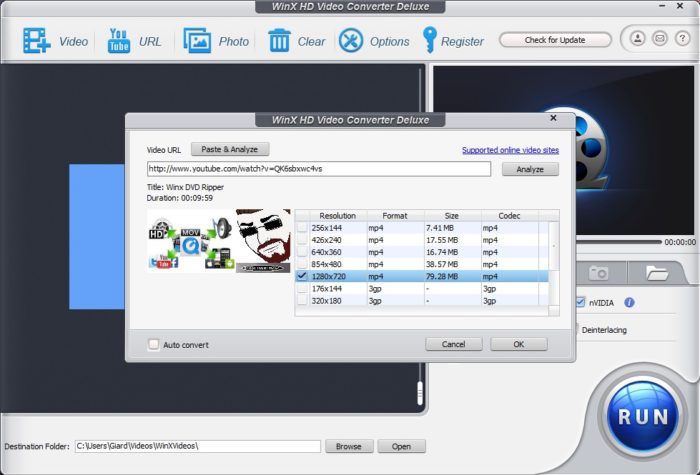Toggle the nVIDIA hardware checkbox
The height and width of the screenshot is (475, 700).
pyautogui.click(x=581, y=302)
